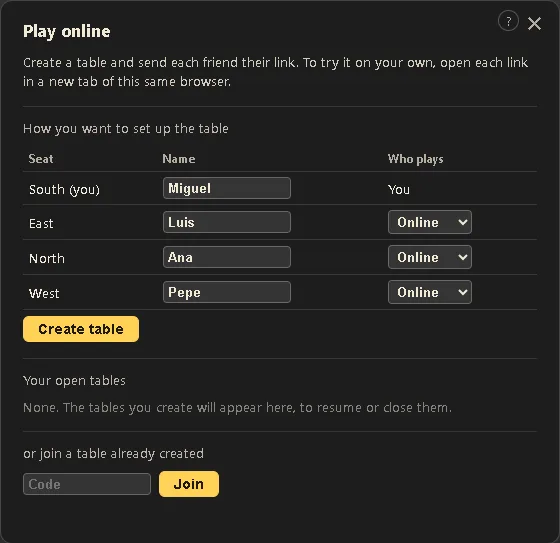Edit the South player name Miguel
This screenshot has width=560, height=543.
tap(227, 188)
